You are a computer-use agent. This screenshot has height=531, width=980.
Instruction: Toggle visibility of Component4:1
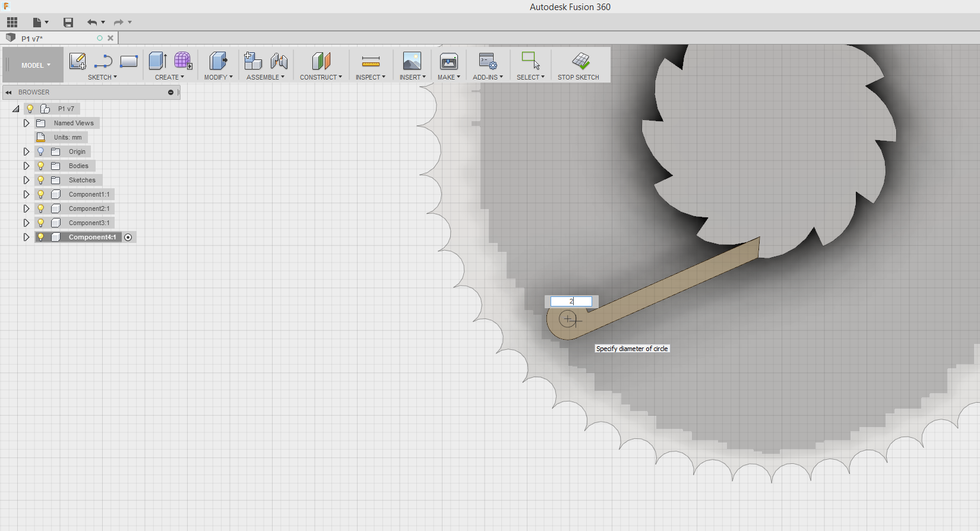coord(40,237)
